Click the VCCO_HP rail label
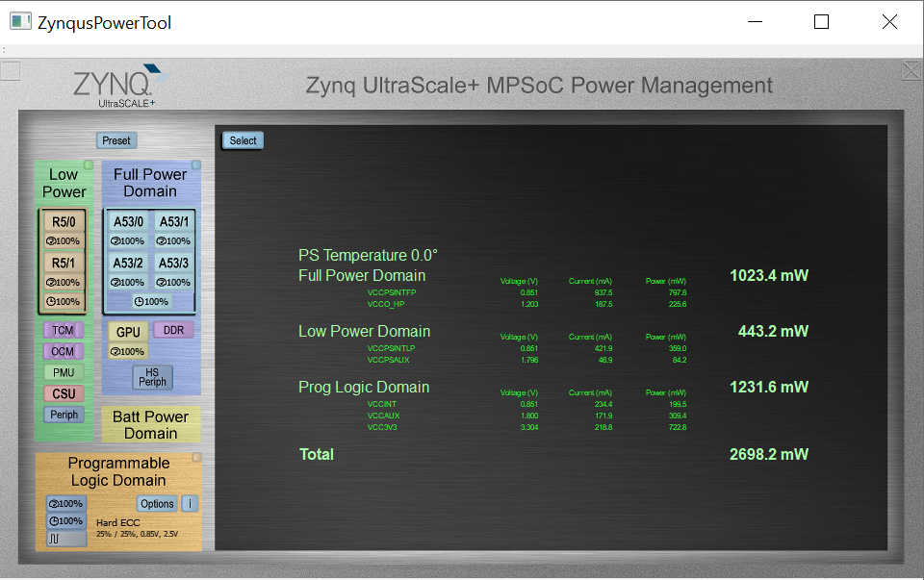The image size is (924, 580). pos(385,304)
